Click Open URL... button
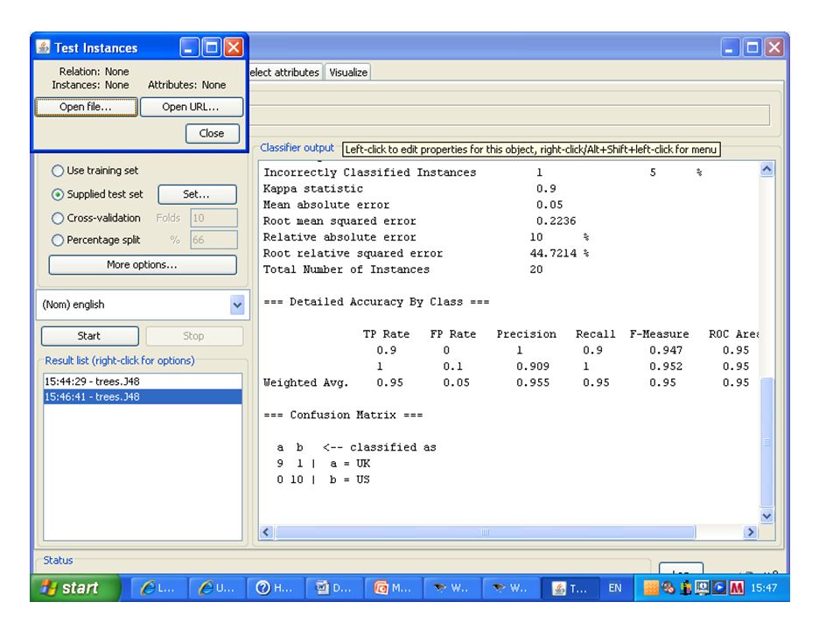 [x=192, y=107]
